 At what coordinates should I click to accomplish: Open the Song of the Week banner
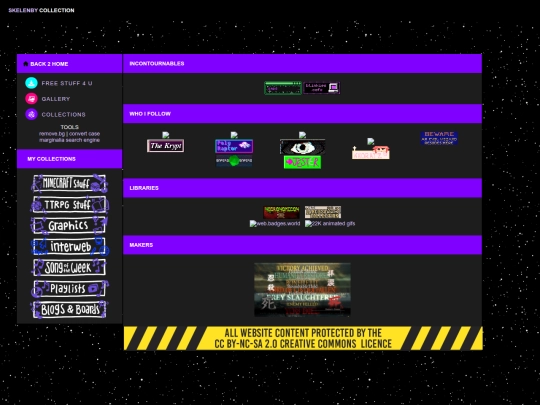coord(70,268)
